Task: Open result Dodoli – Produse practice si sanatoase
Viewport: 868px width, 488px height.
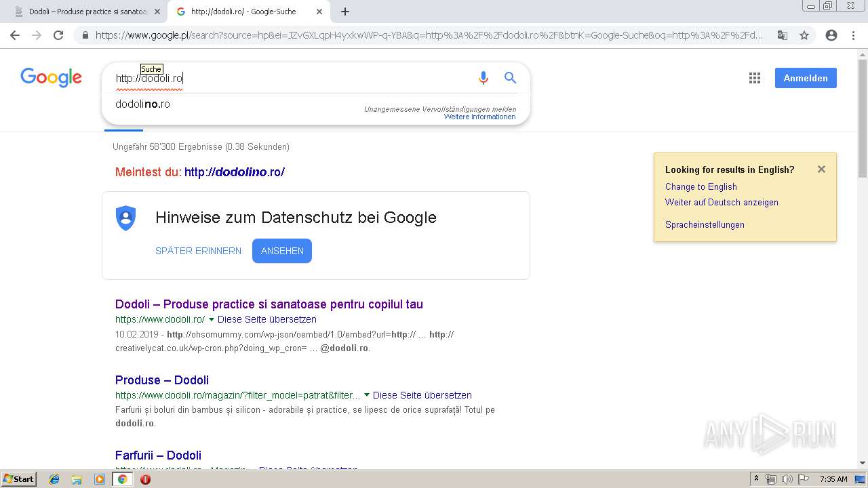Action: [x=269, y=304]
